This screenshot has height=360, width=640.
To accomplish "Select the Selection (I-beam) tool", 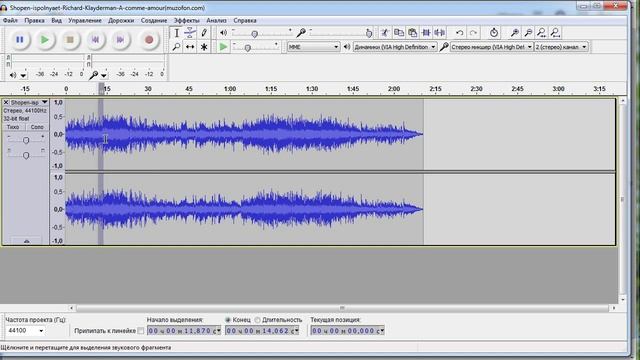I will point(176,33).
